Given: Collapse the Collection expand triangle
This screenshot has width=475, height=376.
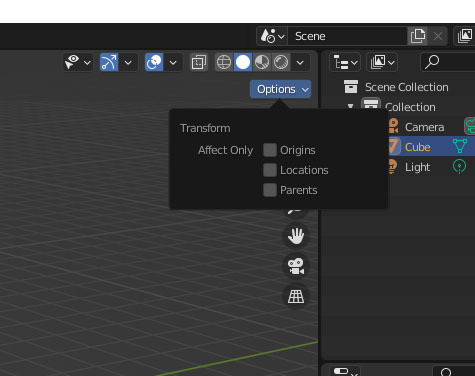Looking at the screenshot, I should (x=350, y=106).
